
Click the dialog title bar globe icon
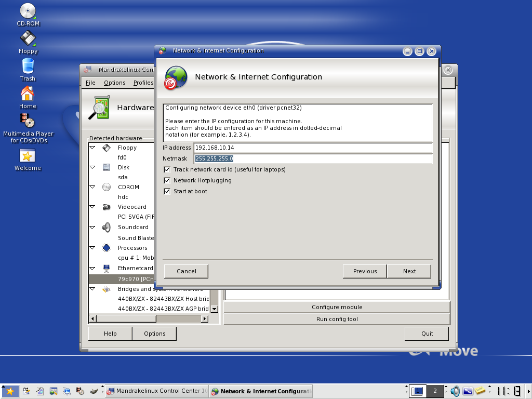[x=163, y=50]
